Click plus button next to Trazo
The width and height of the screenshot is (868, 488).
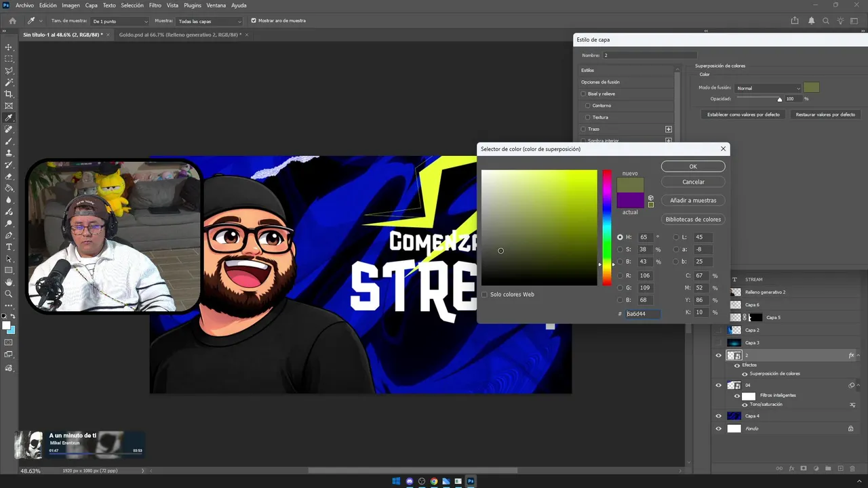669,129
